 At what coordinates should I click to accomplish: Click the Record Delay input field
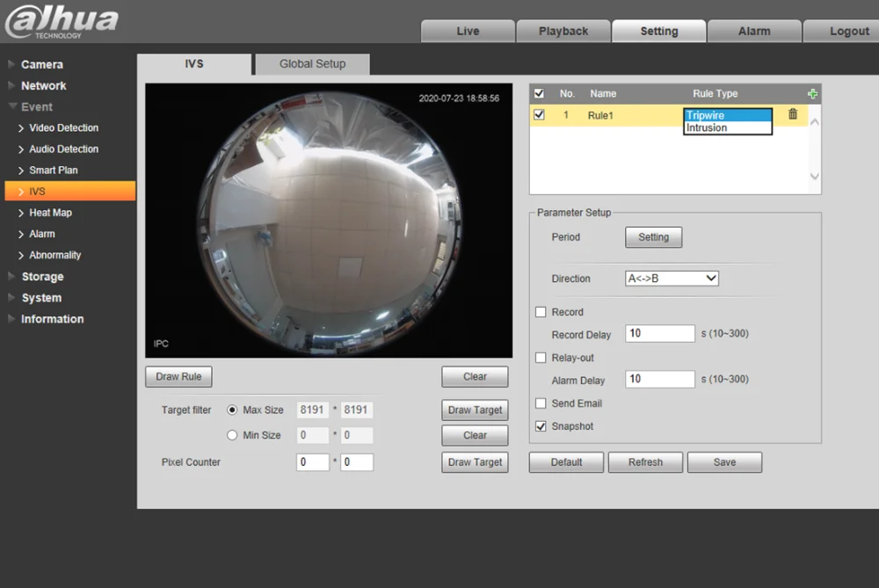click(x=660, y=334)
